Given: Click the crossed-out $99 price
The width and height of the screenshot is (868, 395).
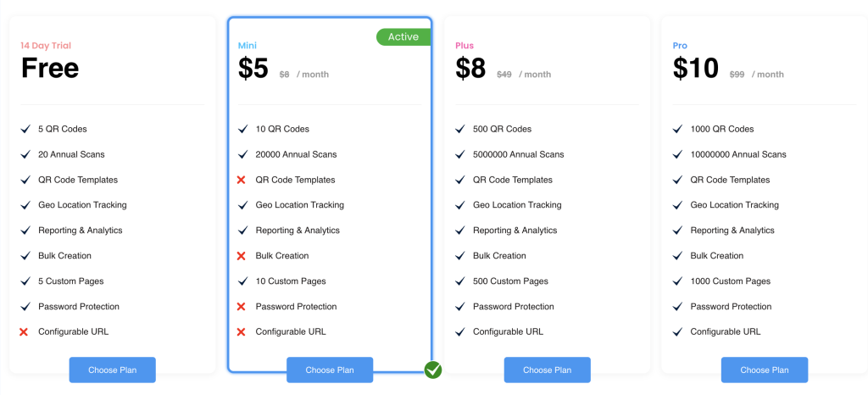Looking at the screenshot, I should 737,75.
